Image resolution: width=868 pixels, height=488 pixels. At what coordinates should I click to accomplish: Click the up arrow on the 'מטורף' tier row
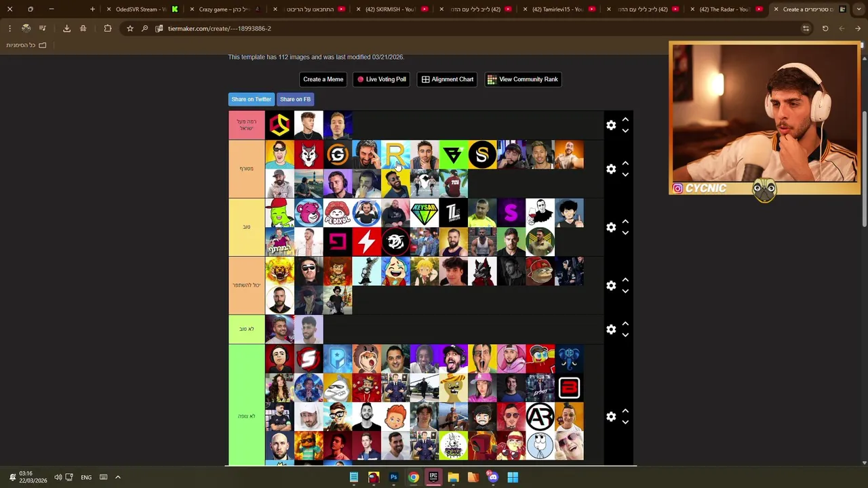click(625, 163)
